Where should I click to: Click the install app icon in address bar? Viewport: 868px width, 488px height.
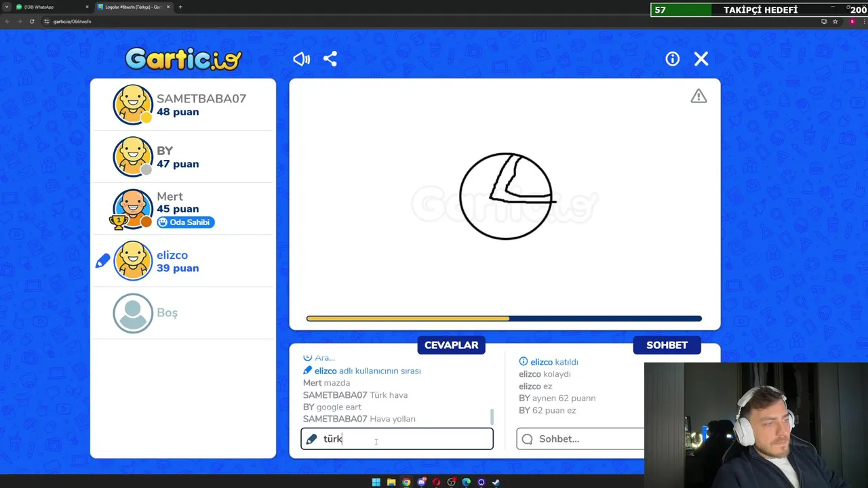tap(824, 21)
